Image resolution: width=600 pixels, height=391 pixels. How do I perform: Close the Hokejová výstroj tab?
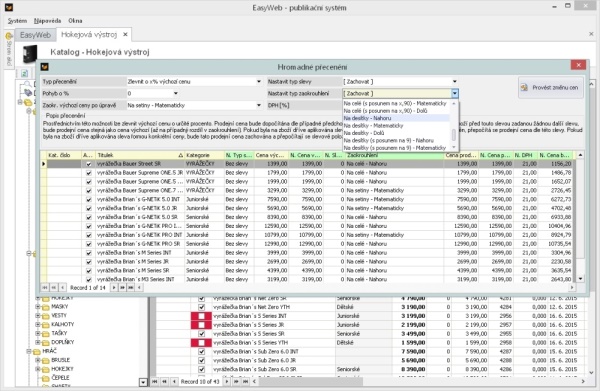tap(125, 34)
